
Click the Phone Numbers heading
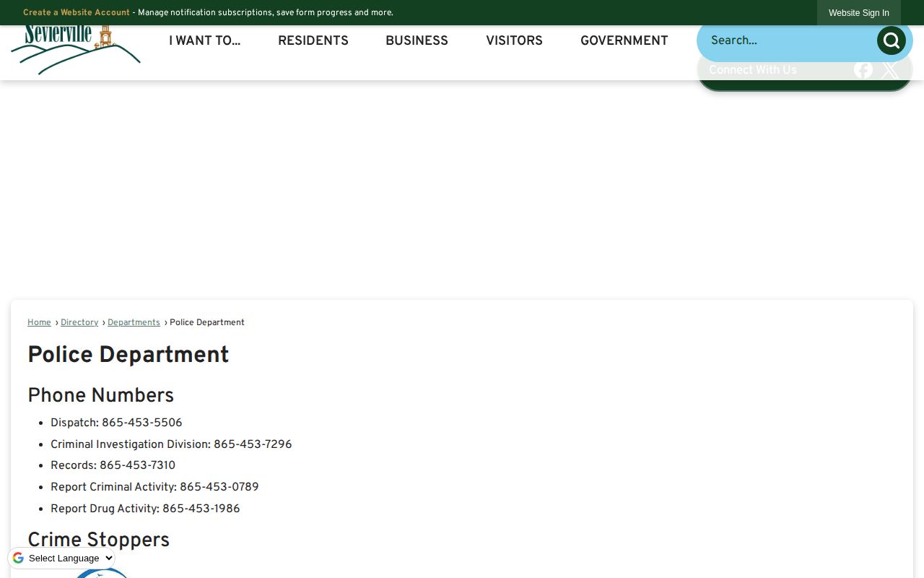tap(101, 396)
